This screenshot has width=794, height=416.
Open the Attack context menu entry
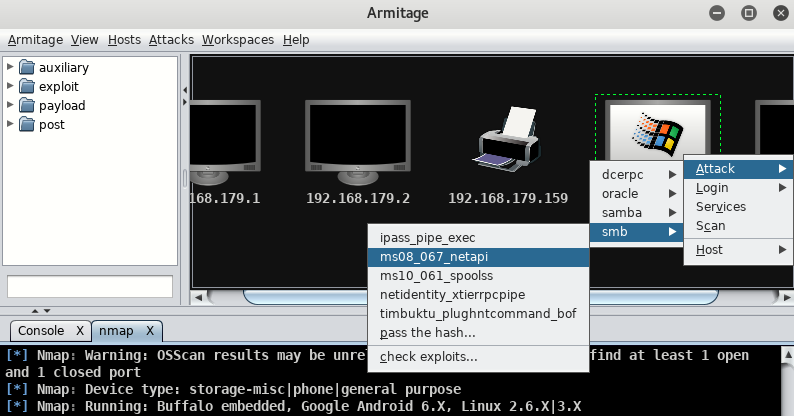pyautogui.click(x=739, y=169)
